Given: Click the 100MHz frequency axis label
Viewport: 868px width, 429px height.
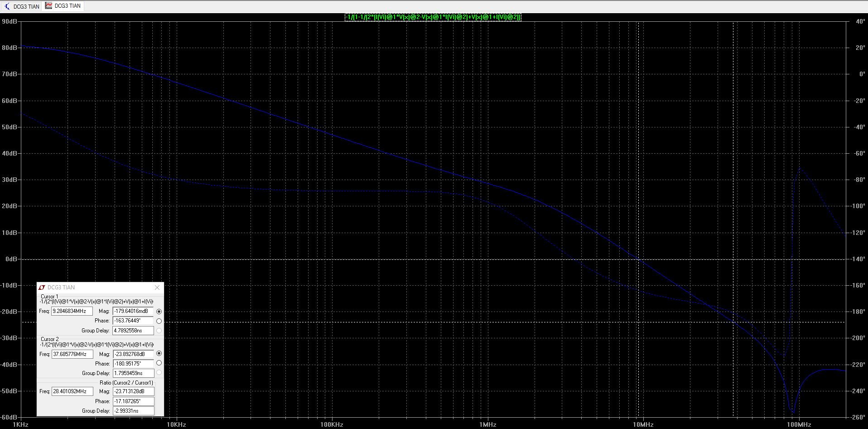Looking at the screenshot, I should 799,425.
